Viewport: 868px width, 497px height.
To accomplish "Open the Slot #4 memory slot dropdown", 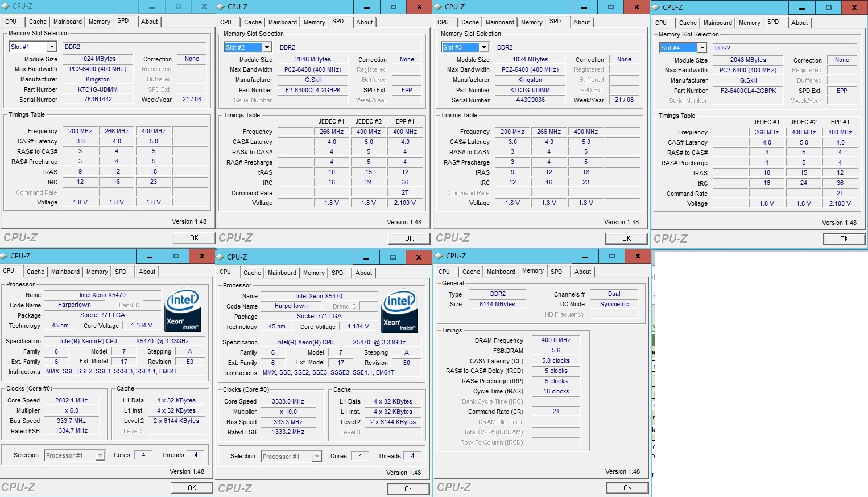I will click(x=702, y=48).
